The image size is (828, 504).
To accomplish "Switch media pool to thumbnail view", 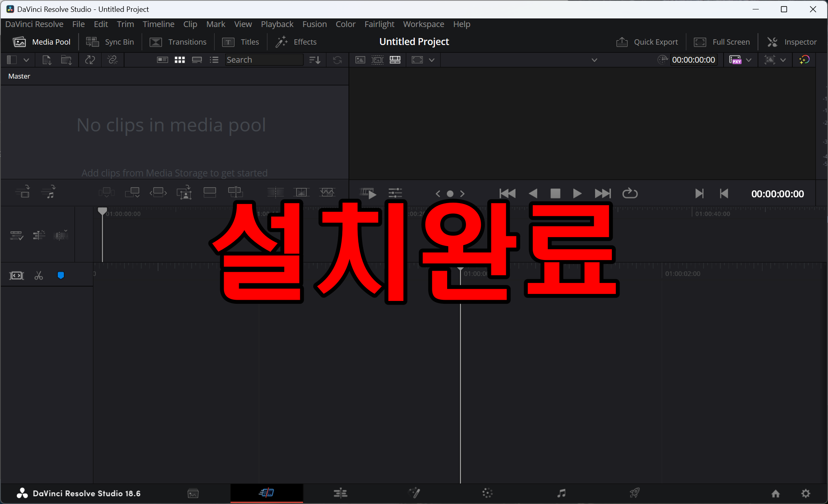I will tap(179, 60).
